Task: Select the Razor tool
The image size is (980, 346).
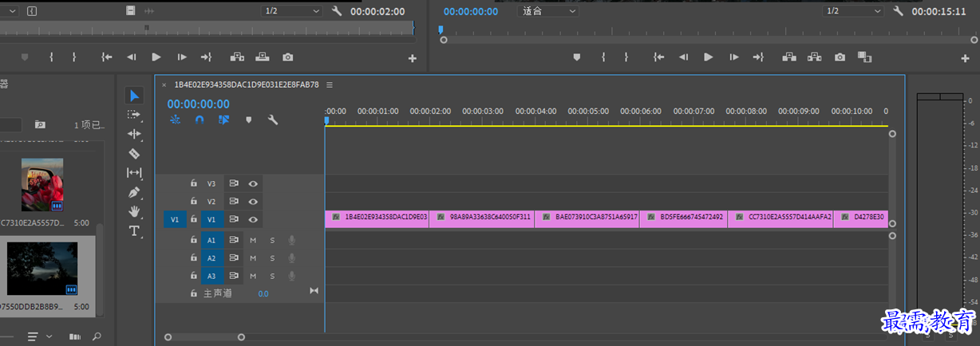Action: tap(134, 153)
